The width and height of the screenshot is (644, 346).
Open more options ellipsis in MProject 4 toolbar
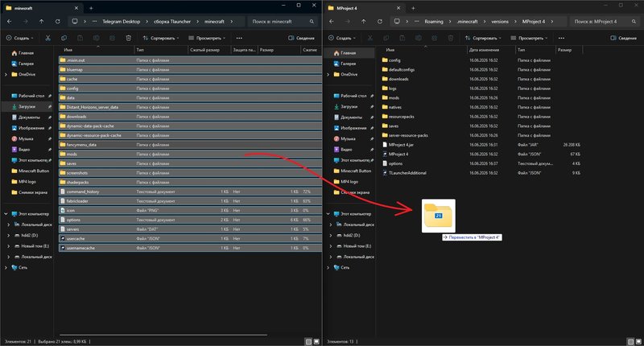[561, 38]
